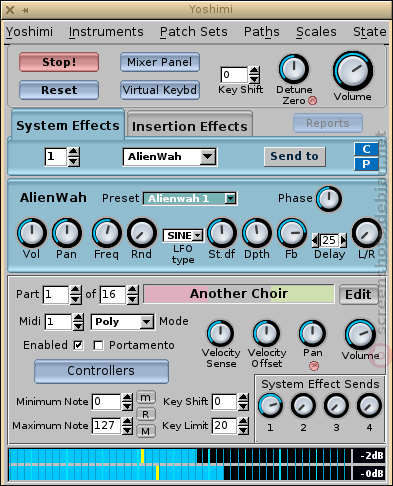393x486 pixels.
Task: Switch to the Insertion Effects tab
Action: pos(190,126)
